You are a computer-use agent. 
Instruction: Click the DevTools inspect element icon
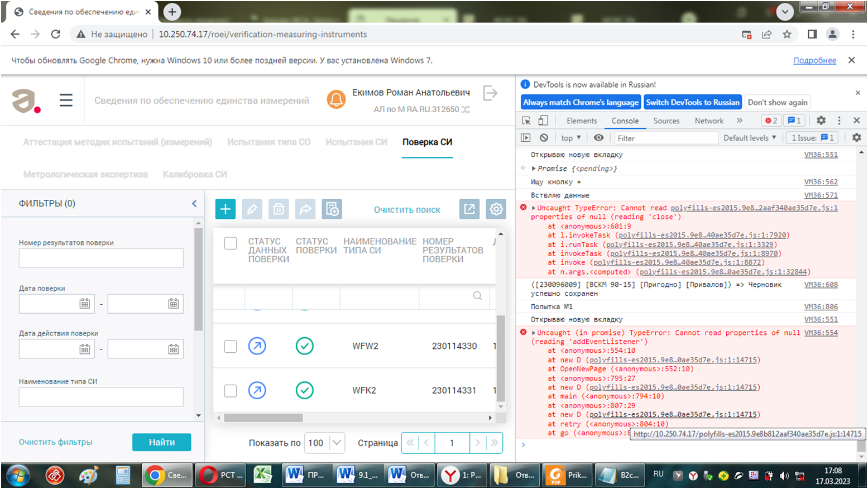[526, 121]
